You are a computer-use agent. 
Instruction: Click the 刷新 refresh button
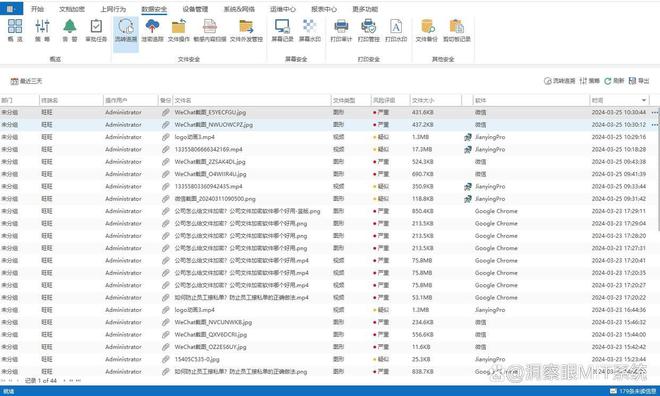(614, 81)
